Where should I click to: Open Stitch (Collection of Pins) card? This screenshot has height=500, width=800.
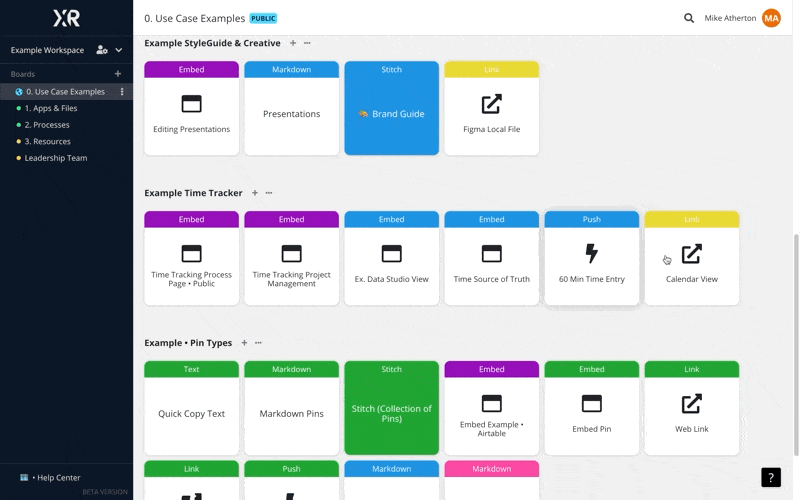(391, 408)
